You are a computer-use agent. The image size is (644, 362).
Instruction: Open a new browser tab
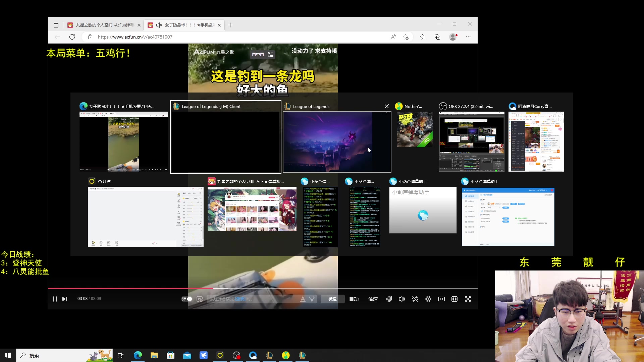(x=230, y=25)
